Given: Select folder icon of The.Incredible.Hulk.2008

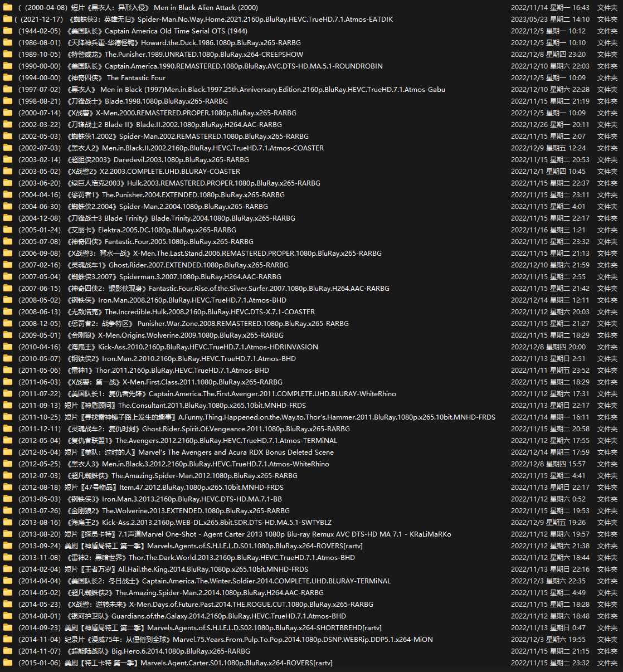Looking at the screenshot, I should click(7, 312).
